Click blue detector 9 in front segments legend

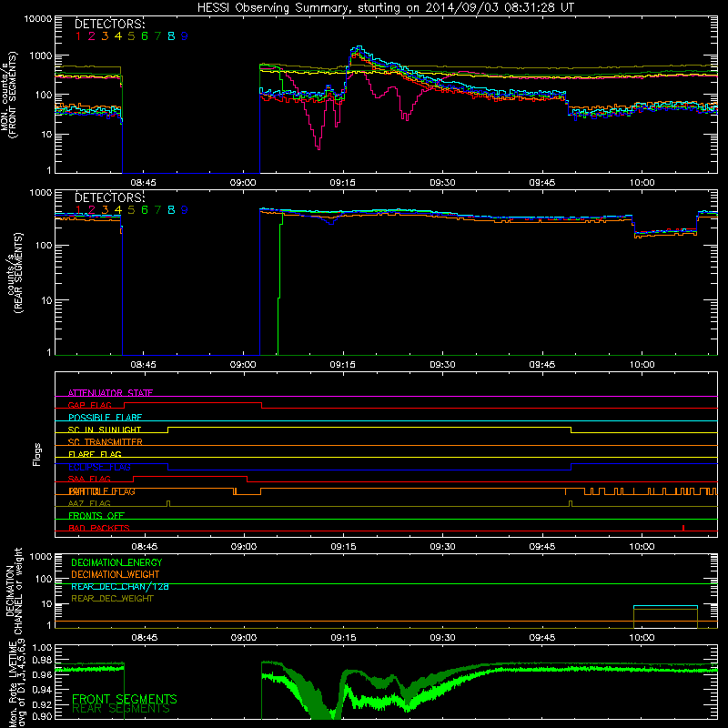[x=185, y=36]
